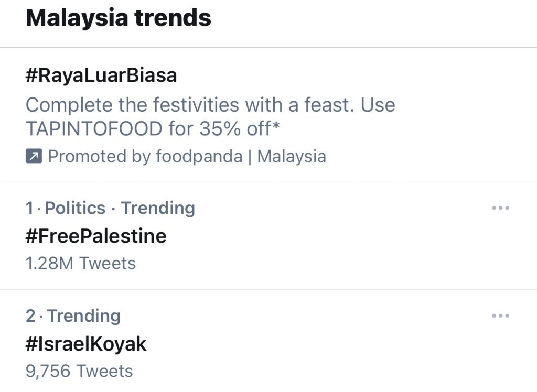Click the word Malaysia in promoted line
This screenshot has width=537, height=392.
pyautogui.click(x=292, y=157)
